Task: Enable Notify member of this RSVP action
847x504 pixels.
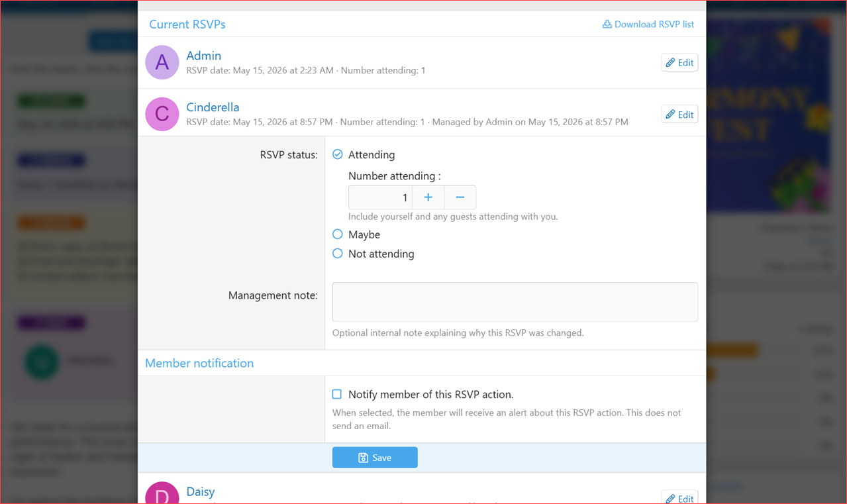Action: click(x=337, y=394)
